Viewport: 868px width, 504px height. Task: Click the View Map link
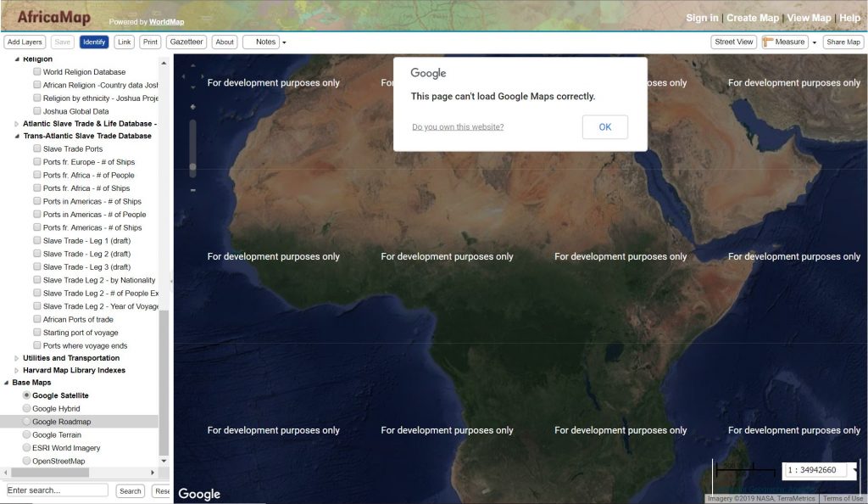pos(809,18)
